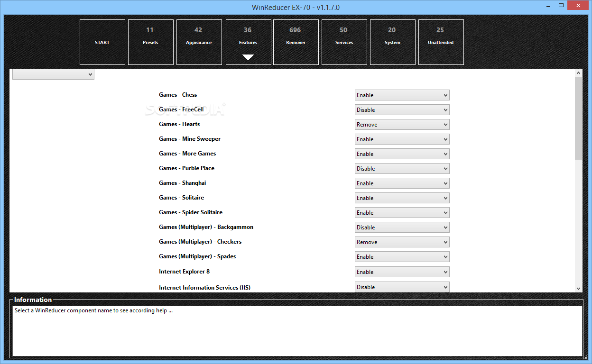
Task: Click the vertical scrollbar thumb
Action: [x=578, y=118]
